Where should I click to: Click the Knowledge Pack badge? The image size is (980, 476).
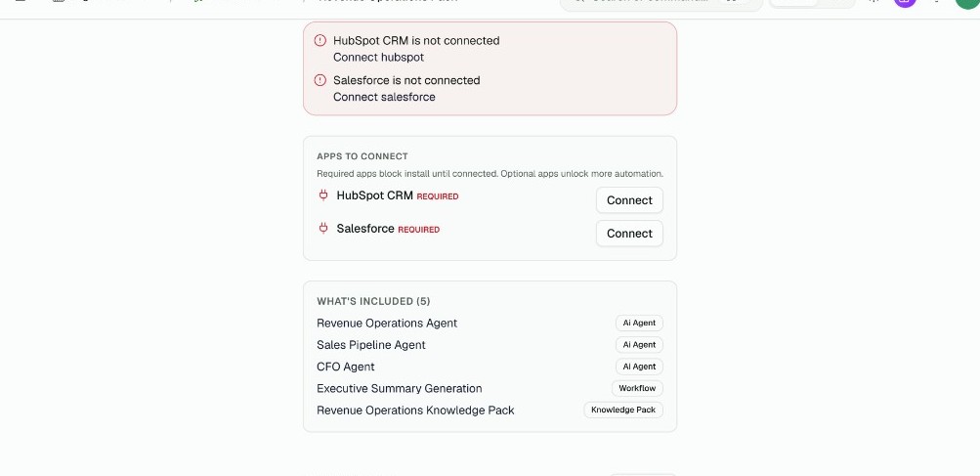click(x=623, y=411)
